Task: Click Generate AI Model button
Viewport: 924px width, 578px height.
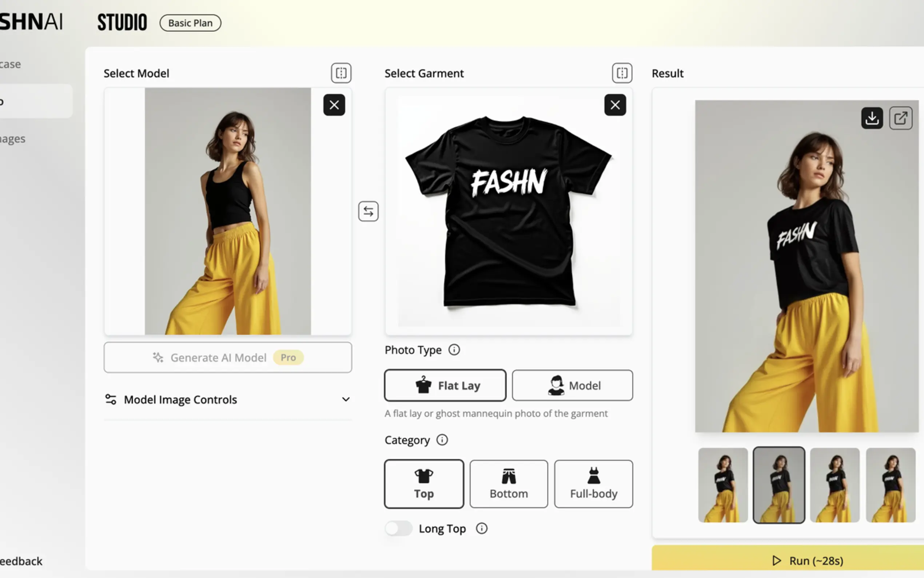Action: (x=228, y=357)
